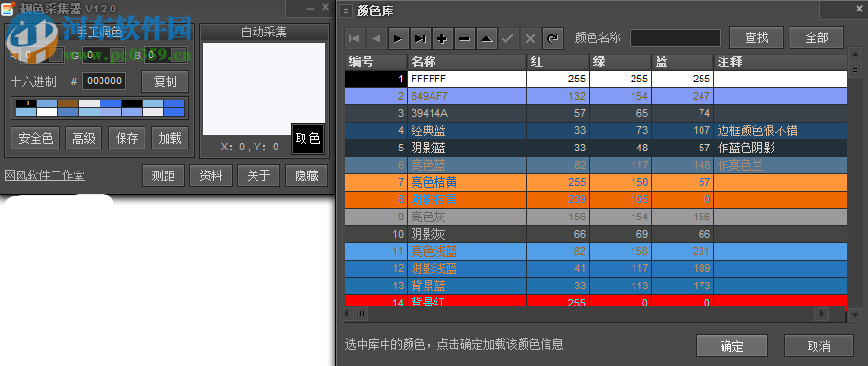868x366 pixels.
Task: Click the 保存 save button
Action: coord(126,138)
